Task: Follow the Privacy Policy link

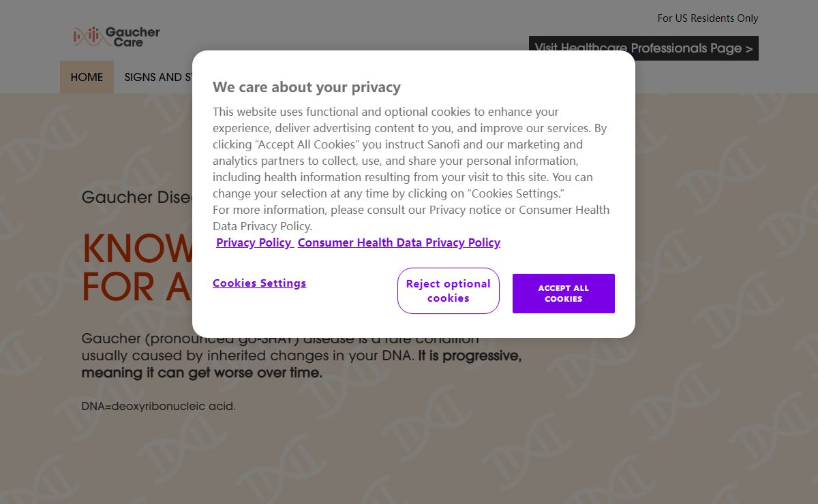Action: click(254, 242)
